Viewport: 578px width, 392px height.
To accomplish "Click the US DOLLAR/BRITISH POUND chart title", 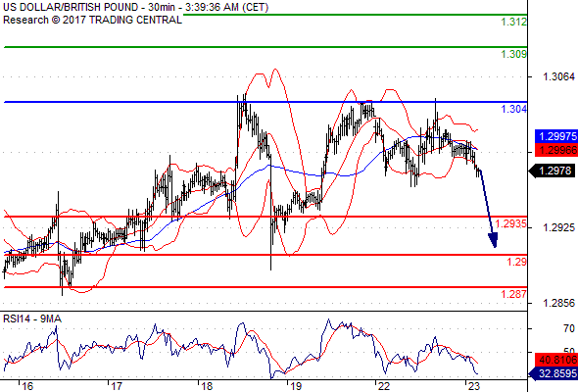I will (71, 7).
